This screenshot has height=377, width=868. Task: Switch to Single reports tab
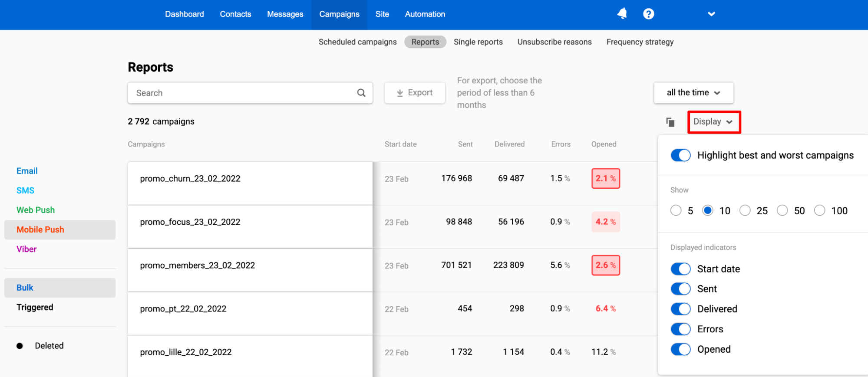tap(478, 42)
